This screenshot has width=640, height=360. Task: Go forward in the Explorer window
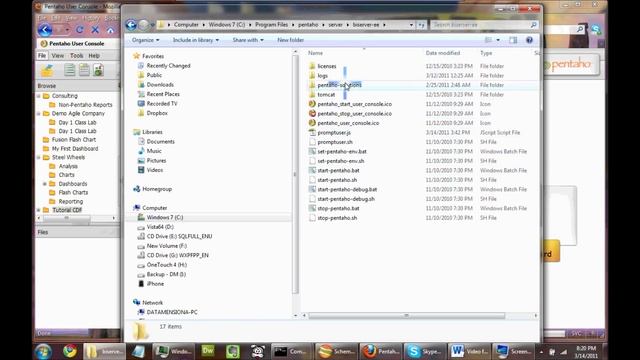click(x=143, y=25)
